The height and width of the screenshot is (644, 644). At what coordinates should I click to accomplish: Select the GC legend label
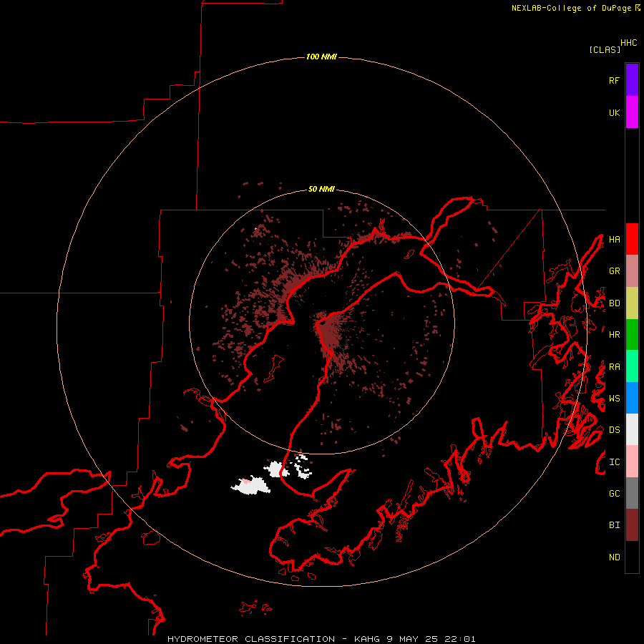[x=614, y=494]
